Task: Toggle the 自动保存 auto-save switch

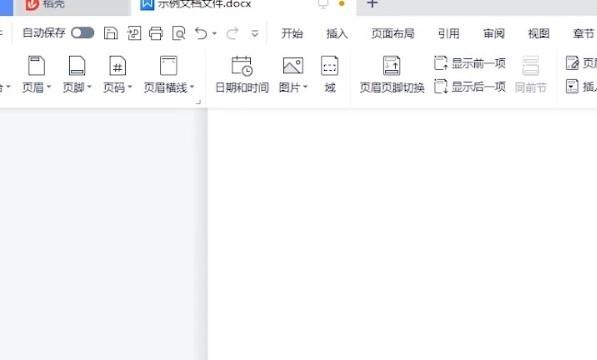Action: point(83,33)
